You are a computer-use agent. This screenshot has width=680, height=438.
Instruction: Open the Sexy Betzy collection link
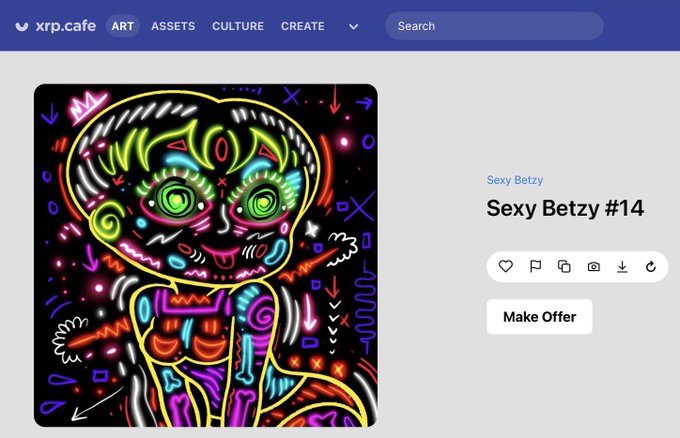(515, 180)
